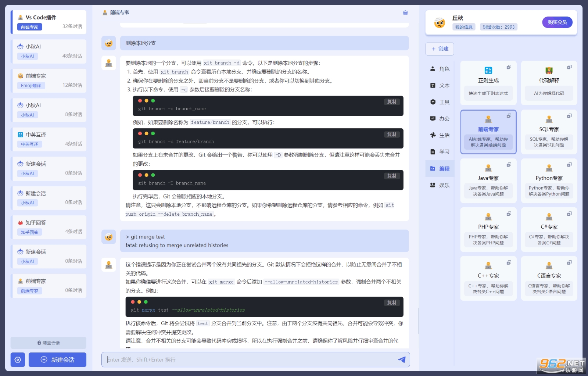
Task: Send the message with the paper plane icon
Action: point(402,359)
